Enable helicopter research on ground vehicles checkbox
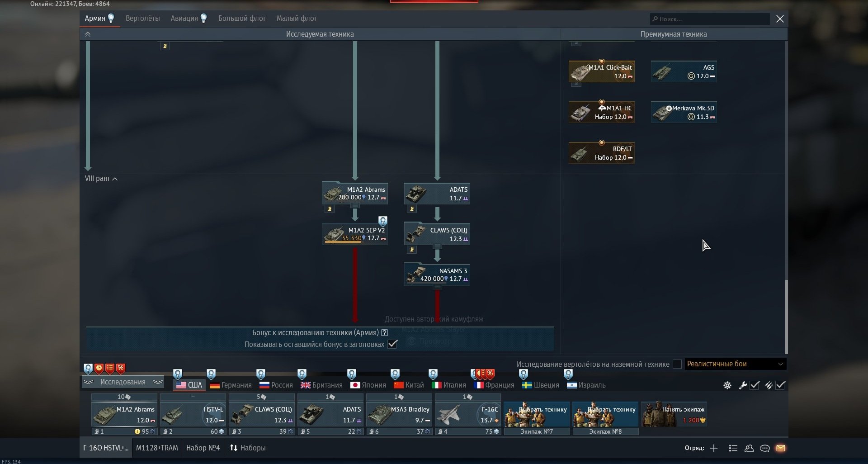Screen dimensions: 868x464 click(x=677, y=364)
